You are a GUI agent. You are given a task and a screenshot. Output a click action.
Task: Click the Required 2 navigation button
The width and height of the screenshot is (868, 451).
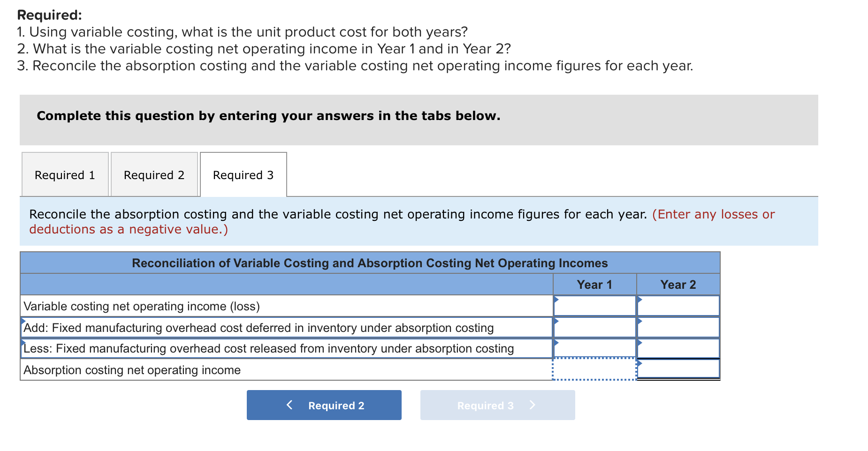click(324, 405)
